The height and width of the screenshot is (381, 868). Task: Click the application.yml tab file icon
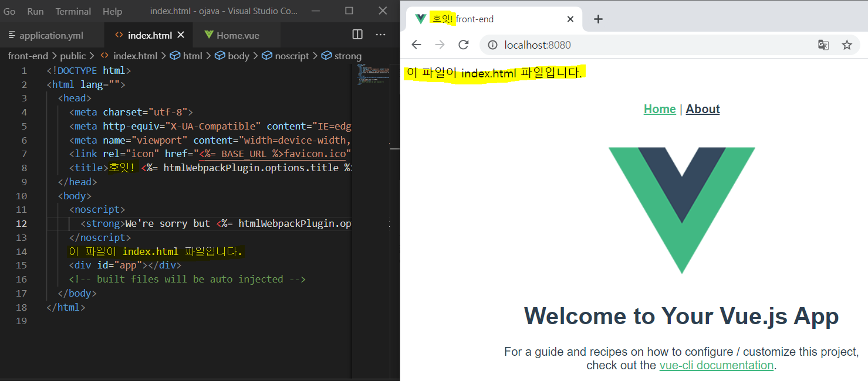coord(12,35)
